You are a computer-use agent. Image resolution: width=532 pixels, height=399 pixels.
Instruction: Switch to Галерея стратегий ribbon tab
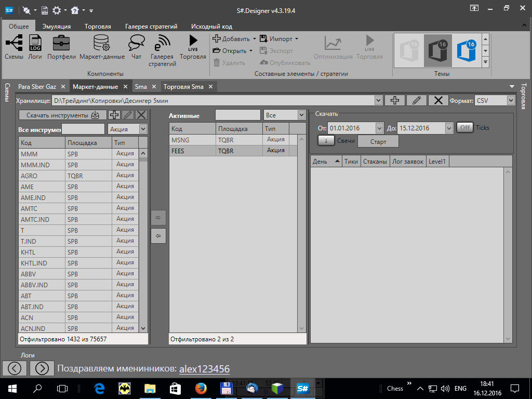pyautogui.click(x=151, y=26)
